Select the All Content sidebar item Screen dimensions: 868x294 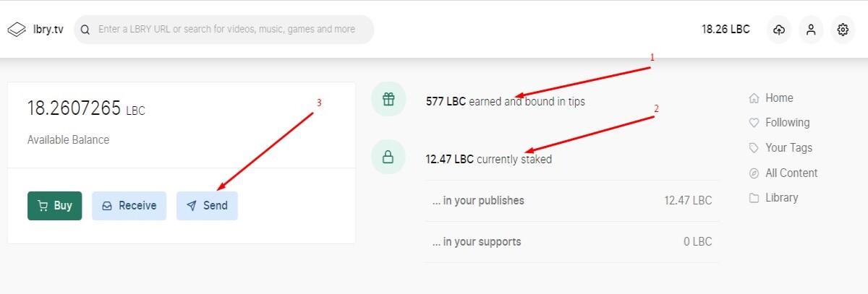tap(783, 173)
